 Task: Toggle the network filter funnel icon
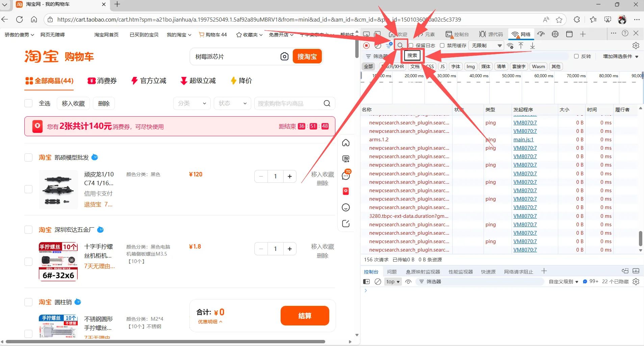point(389,45)
